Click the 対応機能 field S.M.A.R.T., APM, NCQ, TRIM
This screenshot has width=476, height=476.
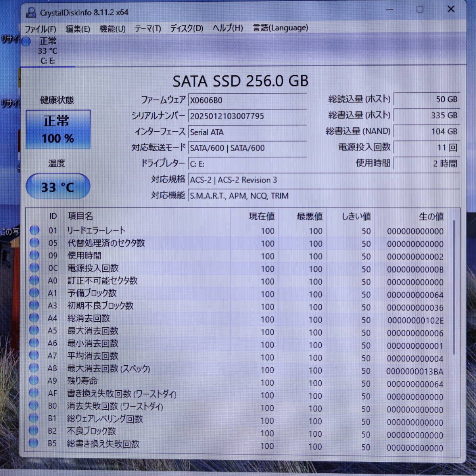point(324,196)
